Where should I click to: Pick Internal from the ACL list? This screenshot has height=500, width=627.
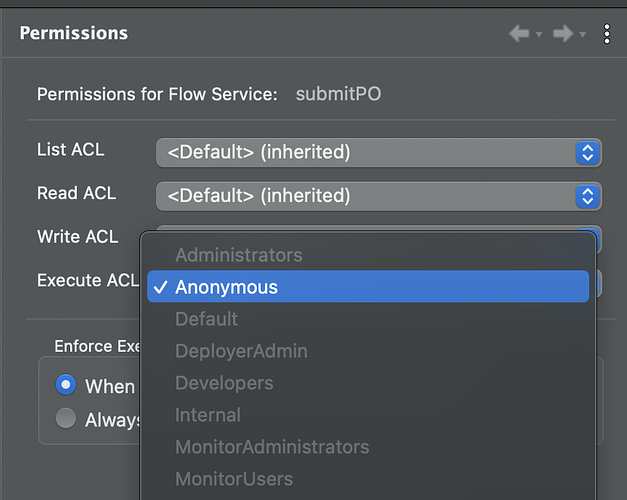[x=207, y=415]
